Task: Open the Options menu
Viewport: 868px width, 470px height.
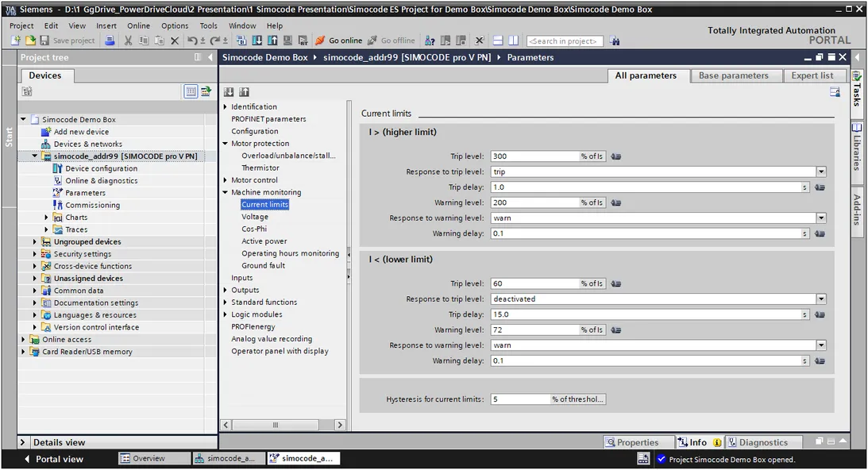Action: click(173, 25)
